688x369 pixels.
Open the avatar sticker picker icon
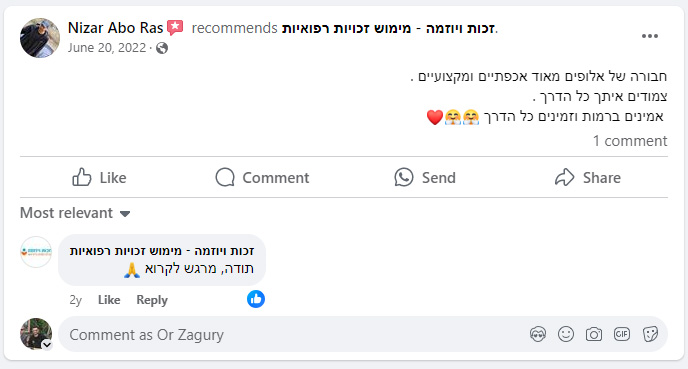(538, 334)
